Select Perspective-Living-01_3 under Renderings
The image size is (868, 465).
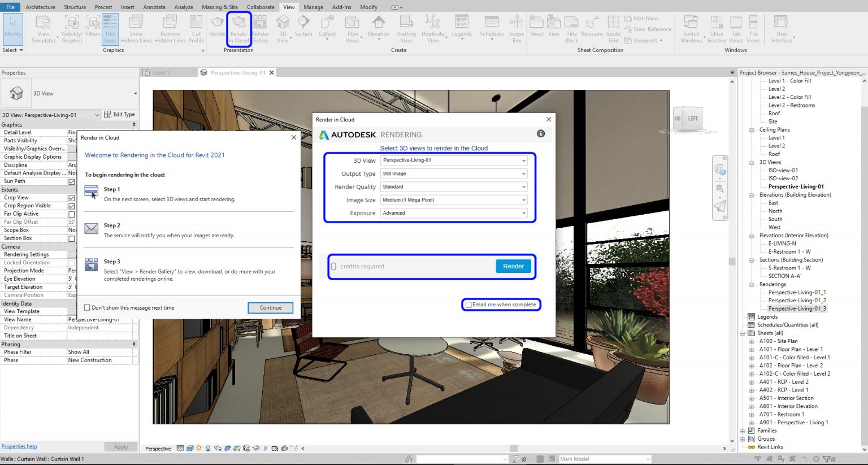point(797,308)
